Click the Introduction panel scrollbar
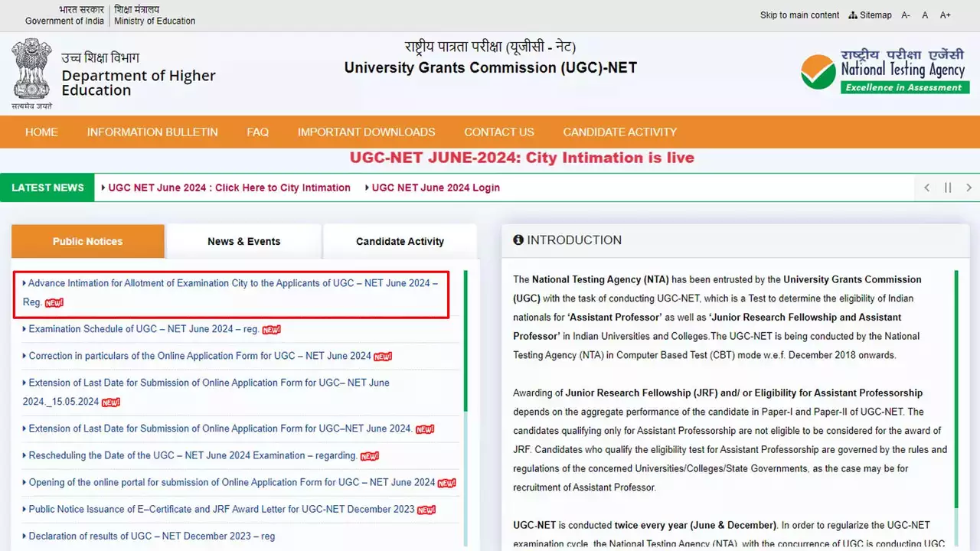The image size is (980, 551). coord(955,410)
